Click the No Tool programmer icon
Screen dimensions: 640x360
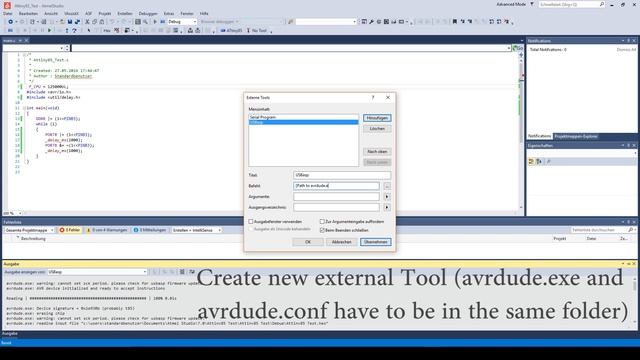[248, 30]
